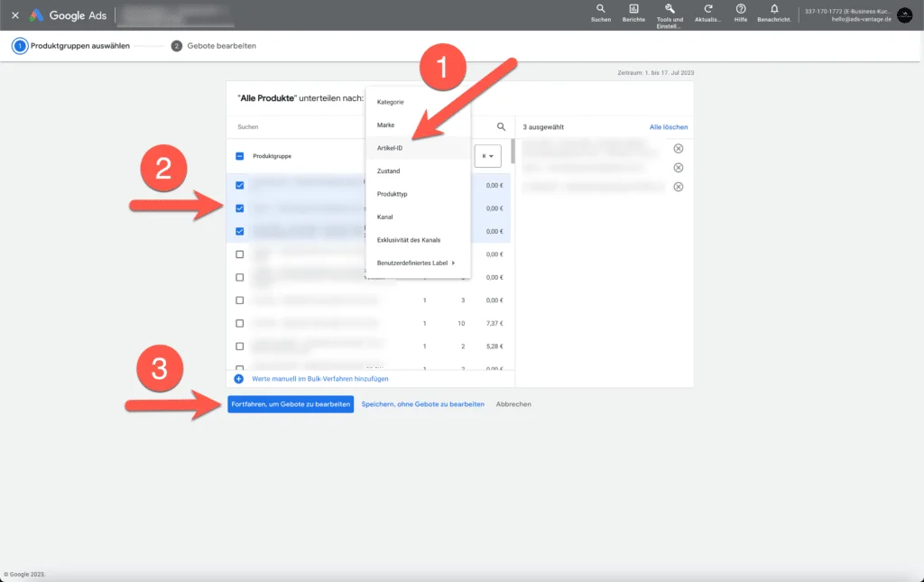Image resolution: width=924 pixels, height=582 pixels.
Task: Click Fortfahren, um Gebote zu bearbeiten button
Action: click(291, 404)
